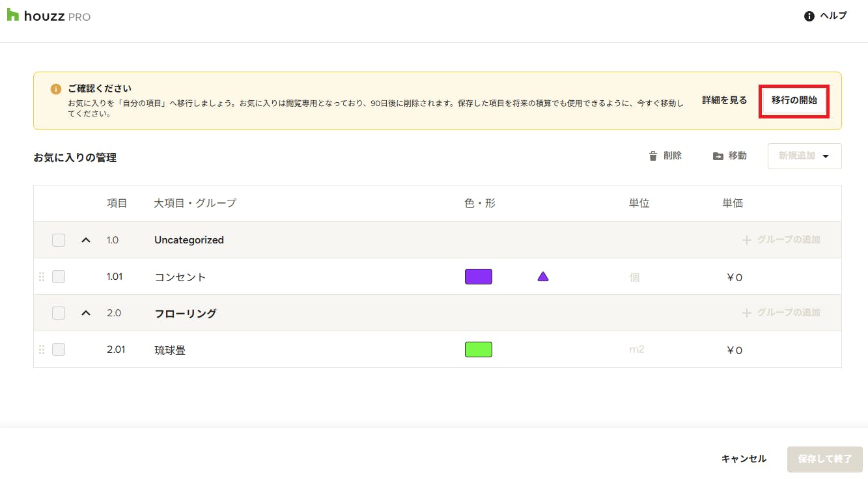Click the green color swatch for 琉球畳
Image resolution: width=868 pixels, height=479 pixels.
[479, 349]
